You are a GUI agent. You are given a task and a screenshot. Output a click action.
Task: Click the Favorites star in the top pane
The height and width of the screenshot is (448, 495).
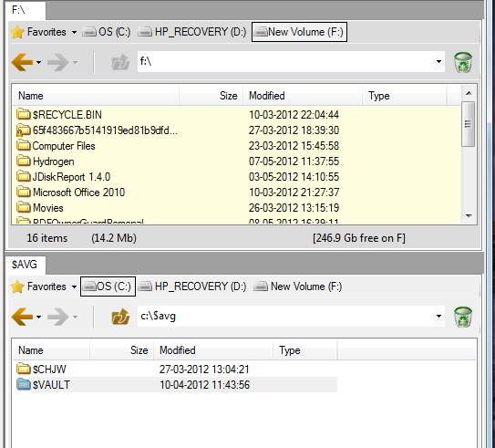point(17,32)
